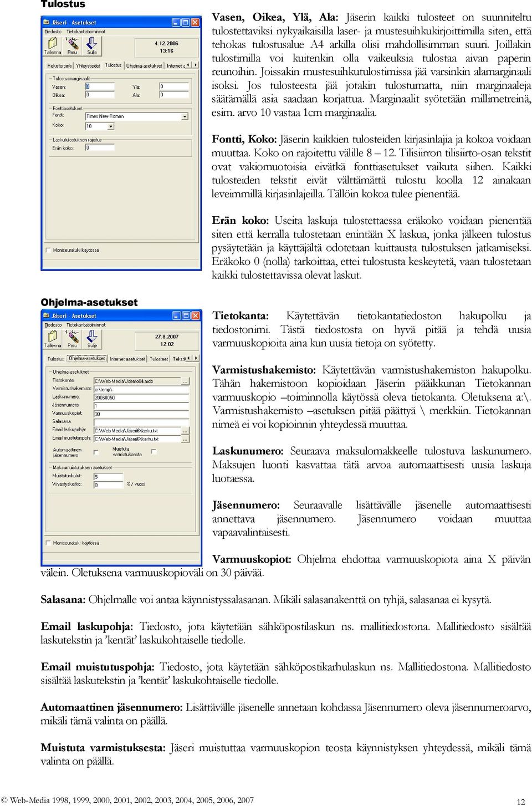The height and width of the screenshot is (806, 532).
Task: Maximize the lower Jäseri Asetukset window
Action: point(186,315)
